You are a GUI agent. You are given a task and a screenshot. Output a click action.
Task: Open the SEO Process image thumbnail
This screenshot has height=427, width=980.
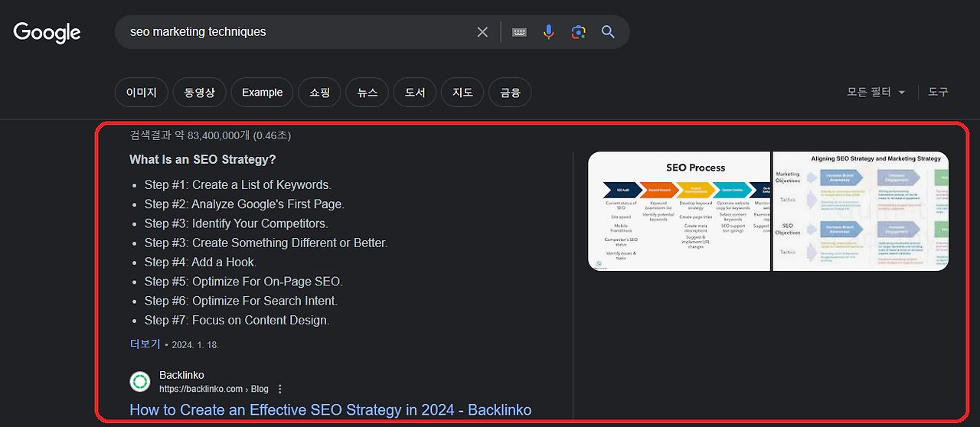[679, 211]
